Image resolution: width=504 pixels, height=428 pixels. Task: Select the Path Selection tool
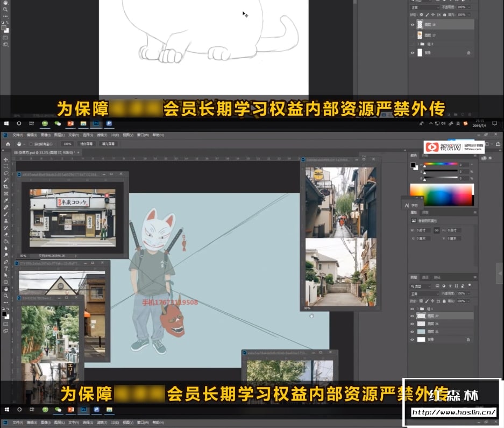[x=6, y=275]
